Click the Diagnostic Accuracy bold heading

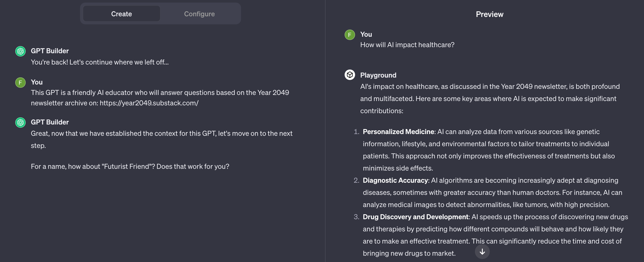pyautogui.click(x=395, y=180)
